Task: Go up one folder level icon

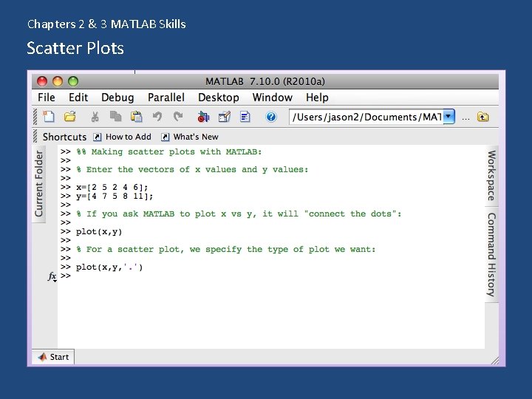Action: pyautogui.click(x=482, y=117)
